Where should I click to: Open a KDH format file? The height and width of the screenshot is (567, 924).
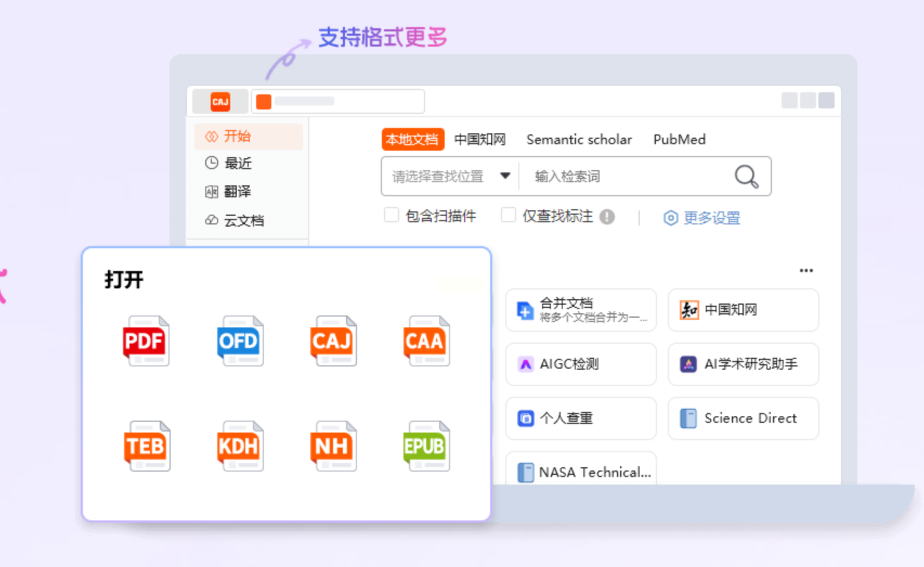(239, 446)
